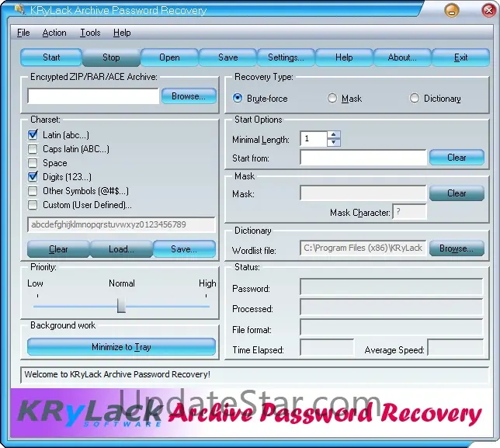
Task: Click the Wordlist file path field
Action: 363,248
